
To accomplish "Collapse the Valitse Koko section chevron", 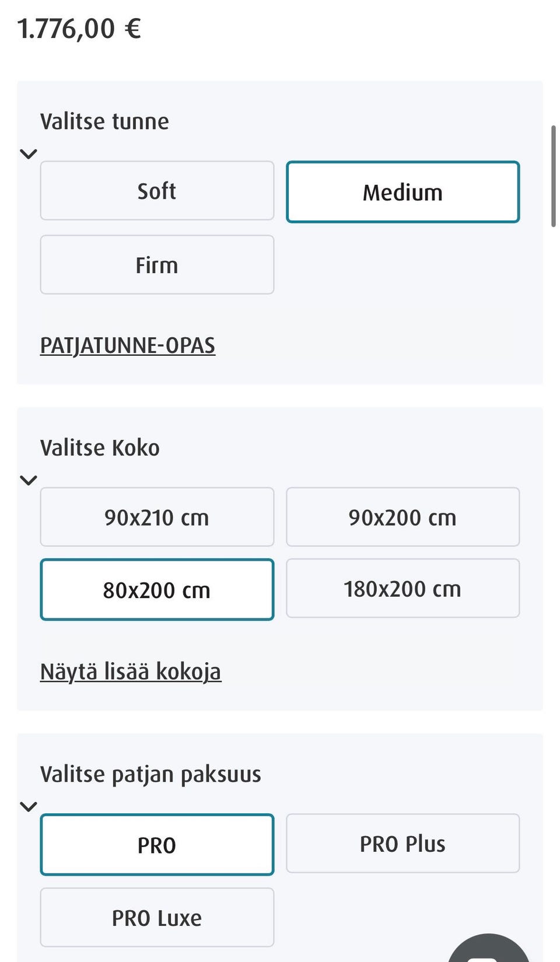I will coord(29,480).
